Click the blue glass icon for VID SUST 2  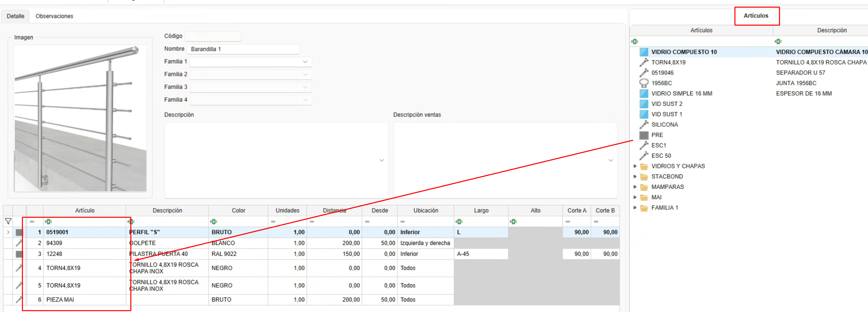click(644, 104)
